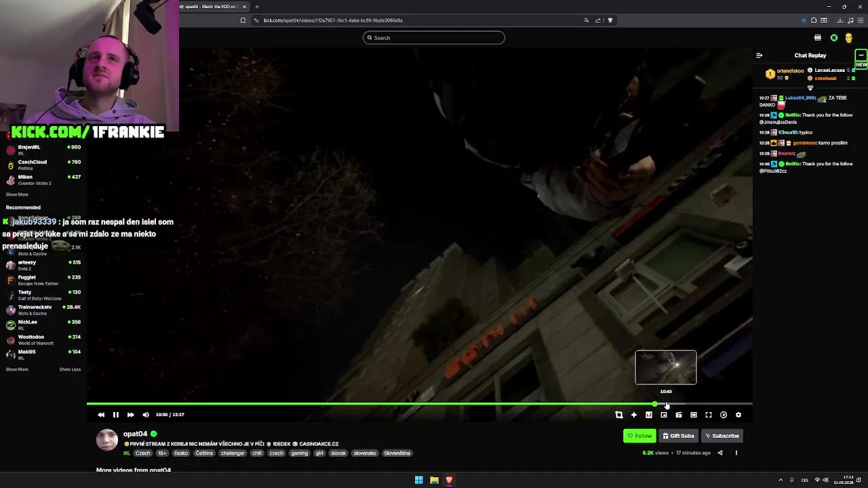Collapse recommended list with Show Less

coord(70,369)
